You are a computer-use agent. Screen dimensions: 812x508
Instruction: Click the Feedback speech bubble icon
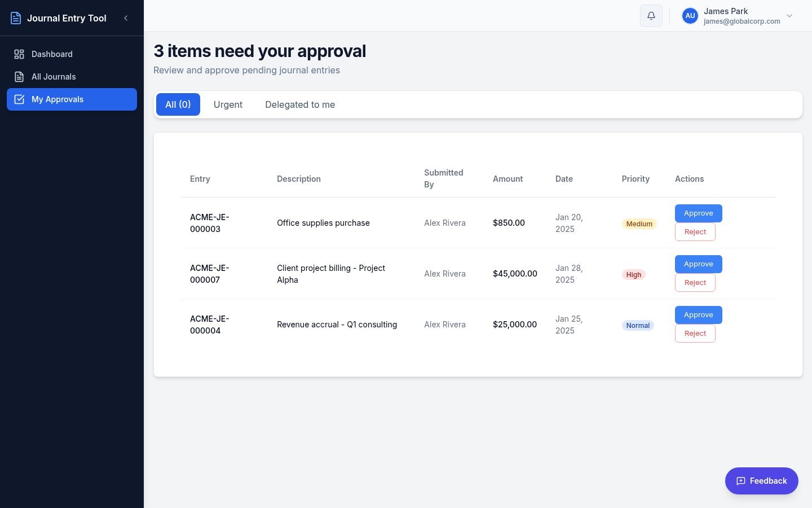[x=740, y=481]
